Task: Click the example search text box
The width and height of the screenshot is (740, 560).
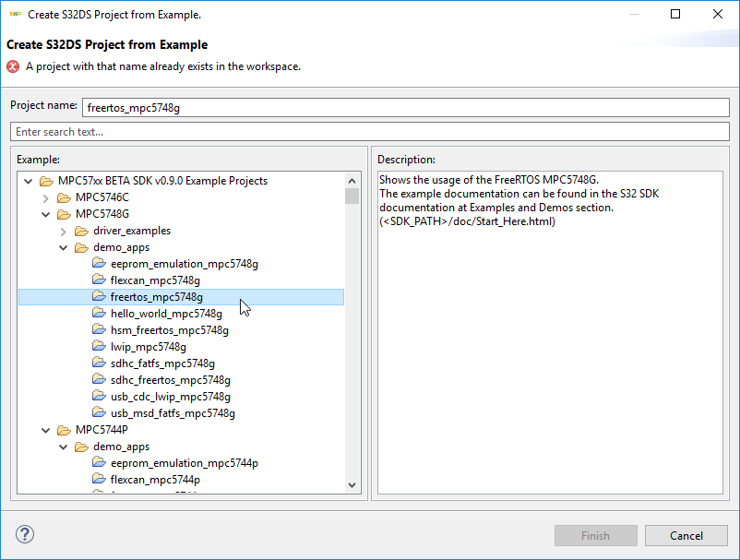Action: click(369, 132)
